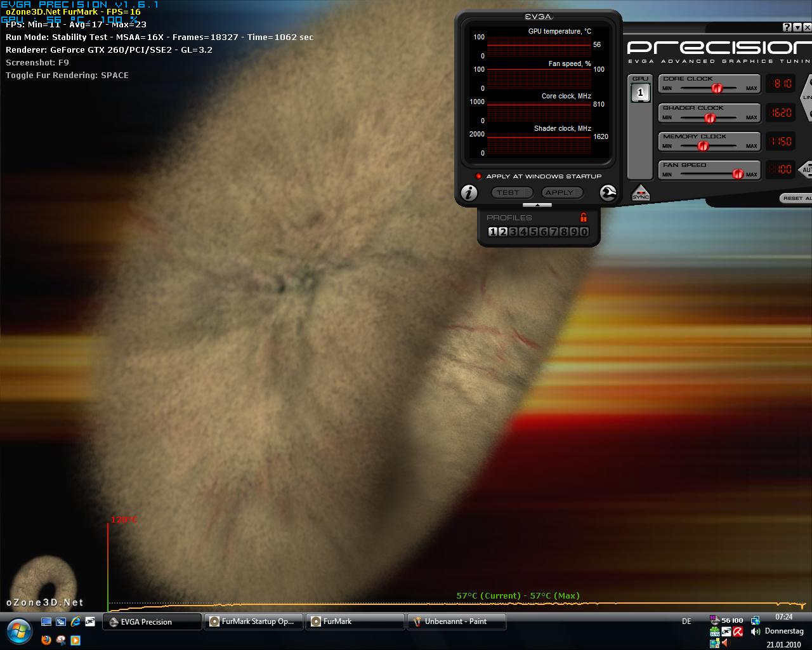812x650 pixels.
Task: Open Avira red umbrella tray icon
Action: point(738,632)
